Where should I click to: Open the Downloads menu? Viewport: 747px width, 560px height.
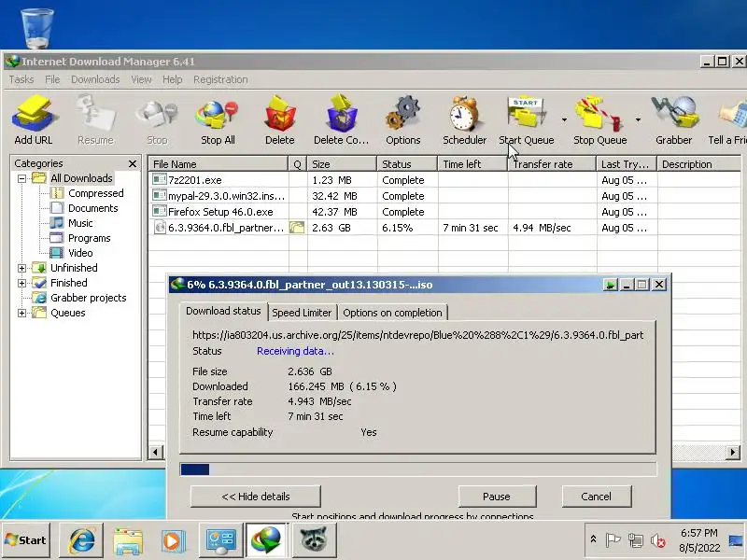pyautogui.click(x=95, y=79)
